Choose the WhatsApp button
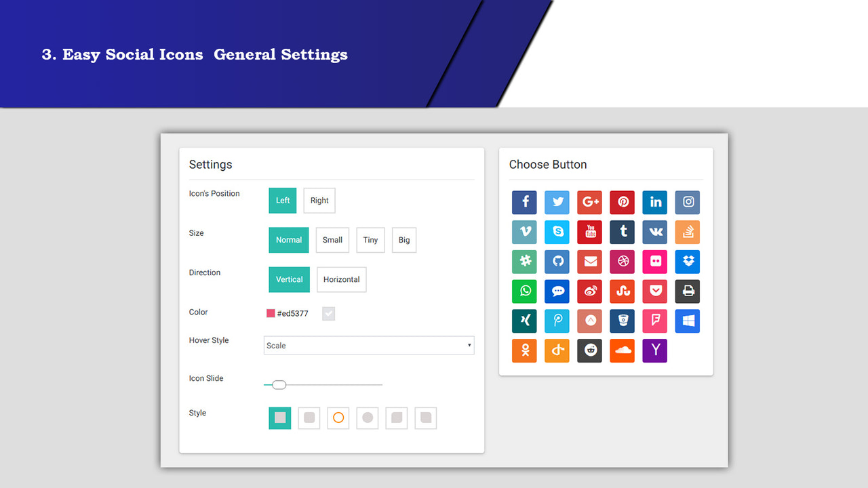Screen dimensions: 868x488 [x=524, y=291]
